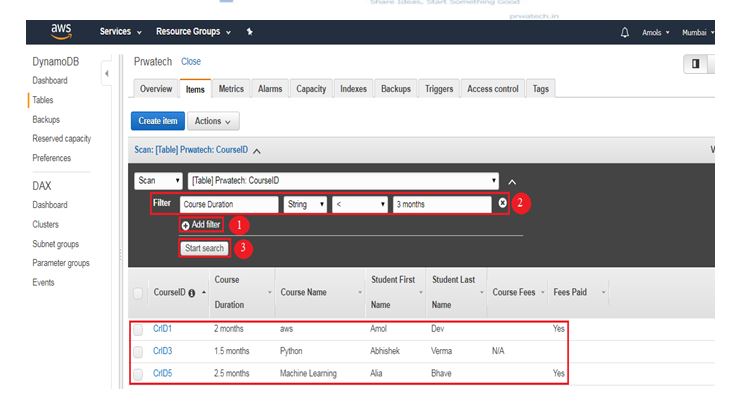Collapse the left sidebar with the arrow handle
This screenshot has height=401, width=748.
tap(106, 73)
